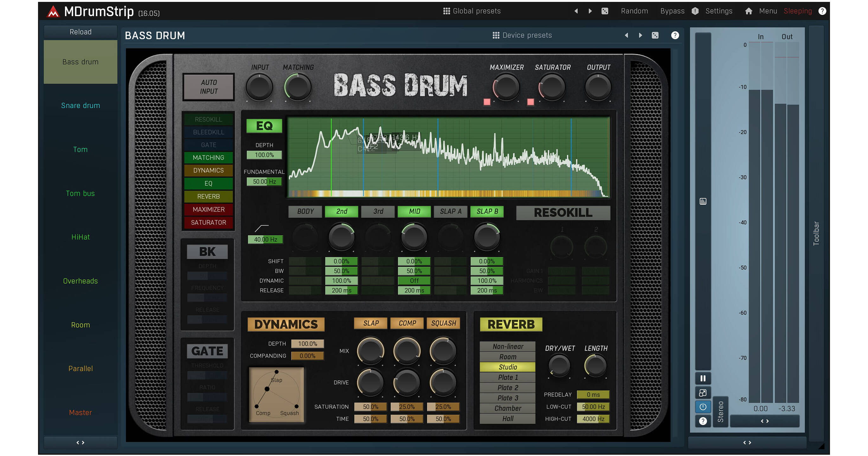Click the Predelay 0 ms field

pos(593,395)
